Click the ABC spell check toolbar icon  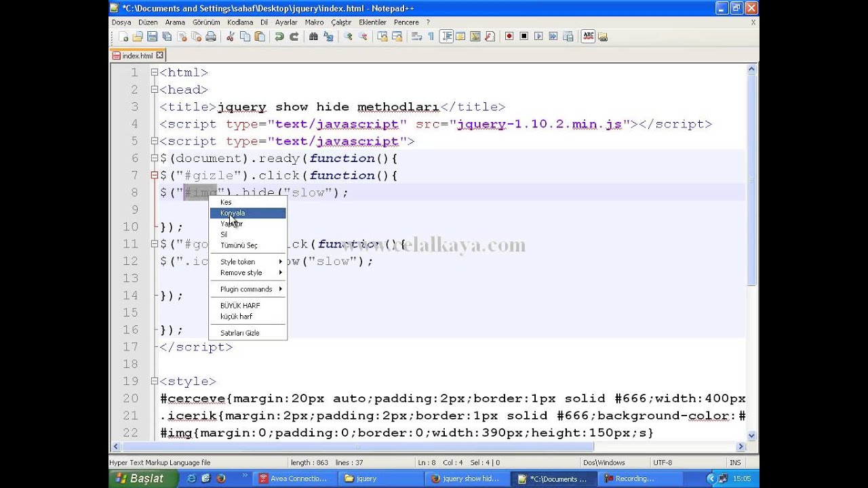click(588, 37)
